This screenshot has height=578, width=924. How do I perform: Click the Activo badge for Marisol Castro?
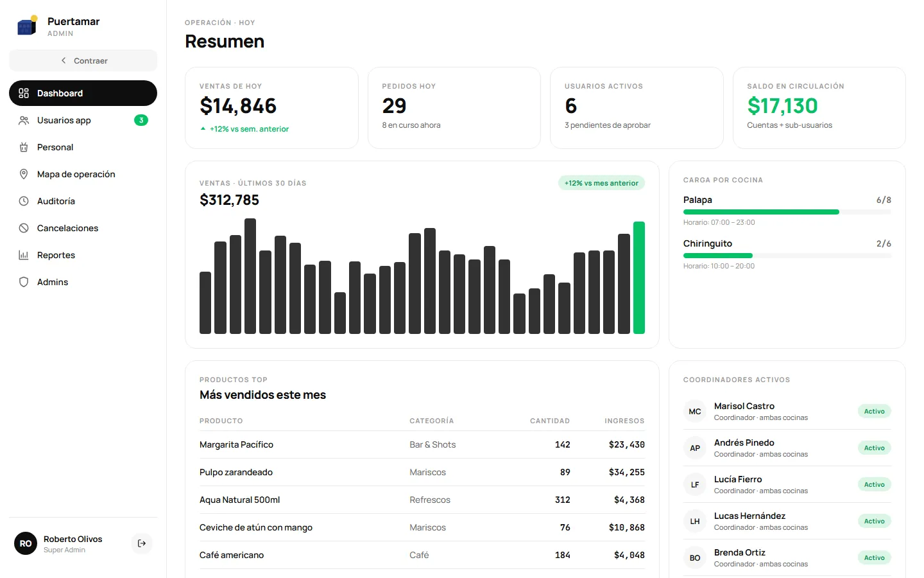874,411
